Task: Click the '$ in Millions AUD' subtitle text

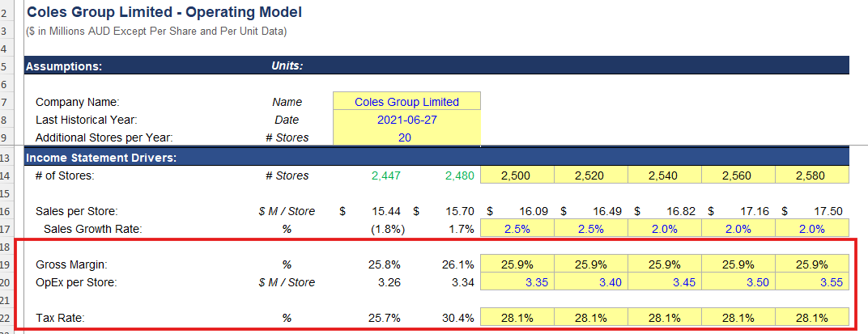Action: click(x=156, y=32)
